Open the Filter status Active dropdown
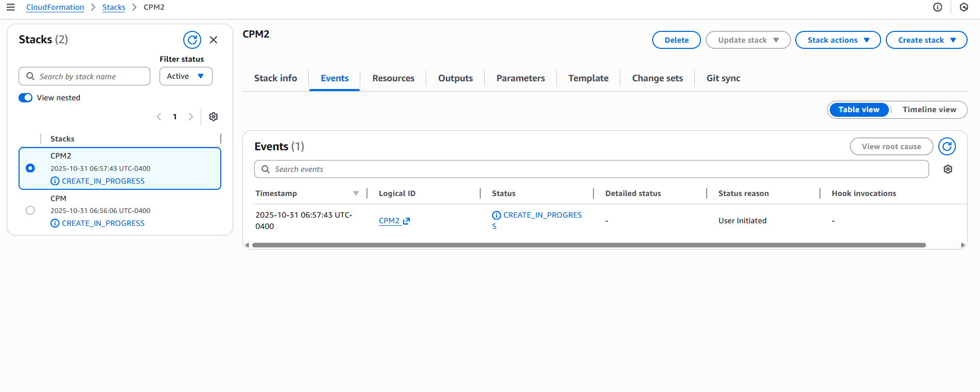The height and width of the screenshot is (392, 980). pyautogui.click(x=186, y=76)
